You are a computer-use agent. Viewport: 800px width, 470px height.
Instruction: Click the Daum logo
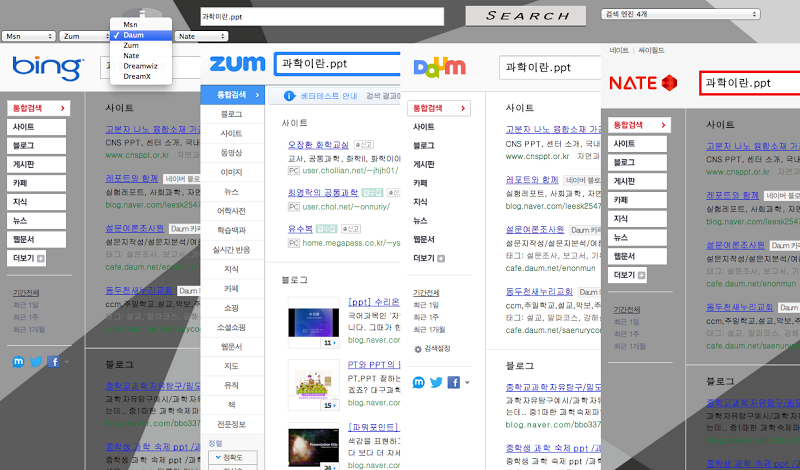(439, 67)
